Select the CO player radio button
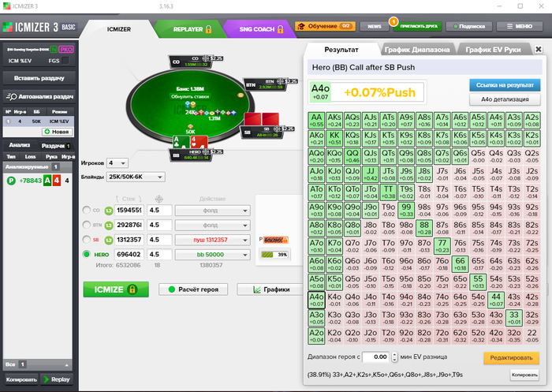This screenshot has width=552, height=392. point(86,211)
